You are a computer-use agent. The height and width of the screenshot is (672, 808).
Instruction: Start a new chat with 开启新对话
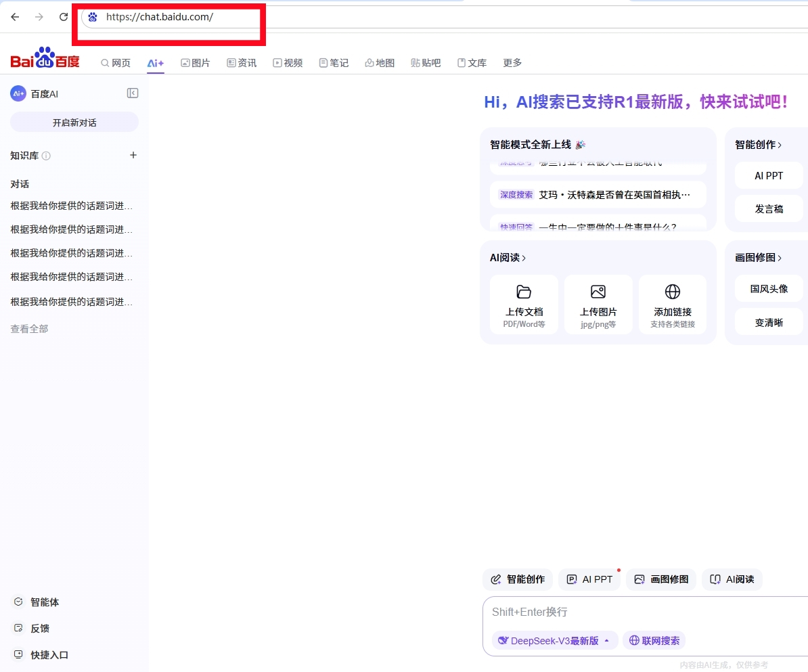pos(74,122)
